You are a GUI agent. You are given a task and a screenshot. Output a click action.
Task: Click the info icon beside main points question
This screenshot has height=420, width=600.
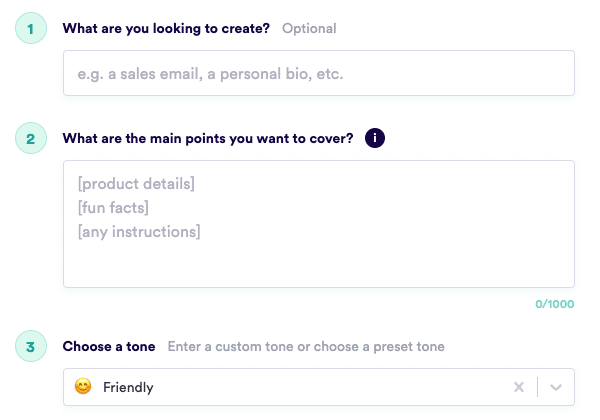(x=375, y=138)
